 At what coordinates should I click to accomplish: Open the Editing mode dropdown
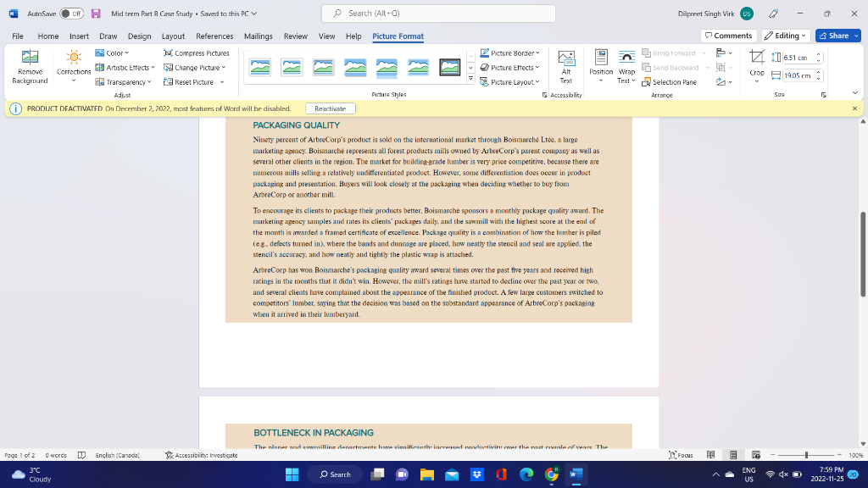786,36
